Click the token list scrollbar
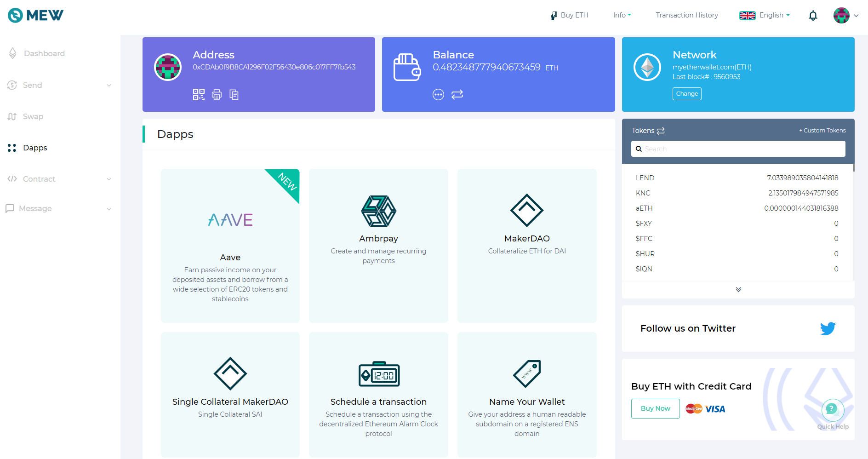 tap(853, 168)
